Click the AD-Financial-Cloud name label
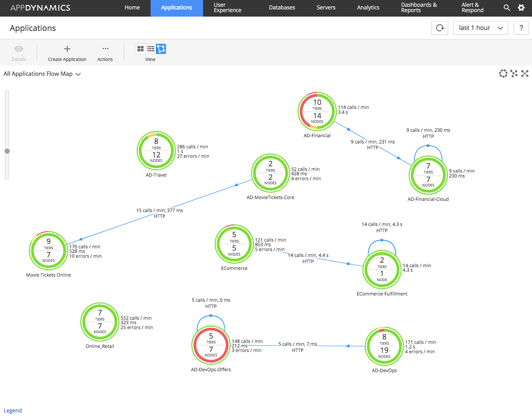 [428, 200]
